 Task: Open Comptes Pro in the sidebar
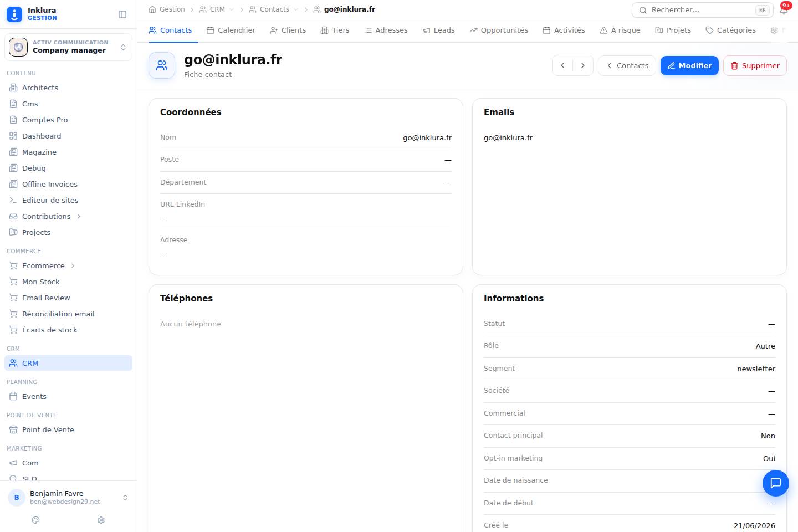click(68, 120)
